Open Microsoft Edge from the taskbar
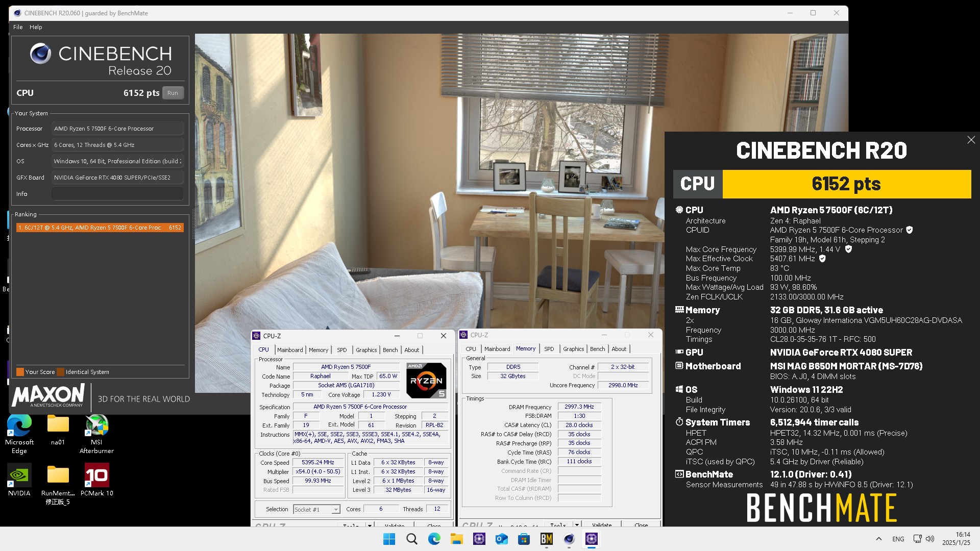Screen dimensions: 980x551 pyautogui.click(x=434, y=539)
